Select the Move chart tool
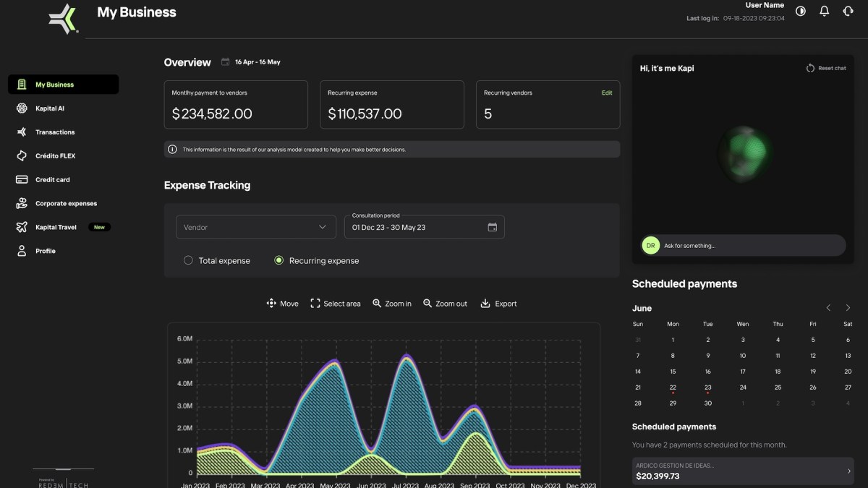The height and width of the screenshot is (488, 868). 282,304
